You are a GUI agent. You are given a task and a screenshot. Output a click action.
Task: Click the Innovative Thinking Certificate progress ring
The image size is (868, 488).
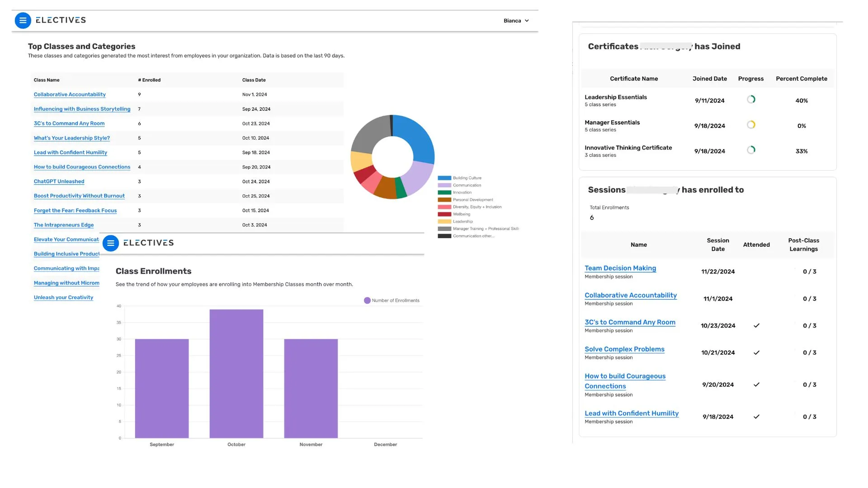click(x=751, y=150)
